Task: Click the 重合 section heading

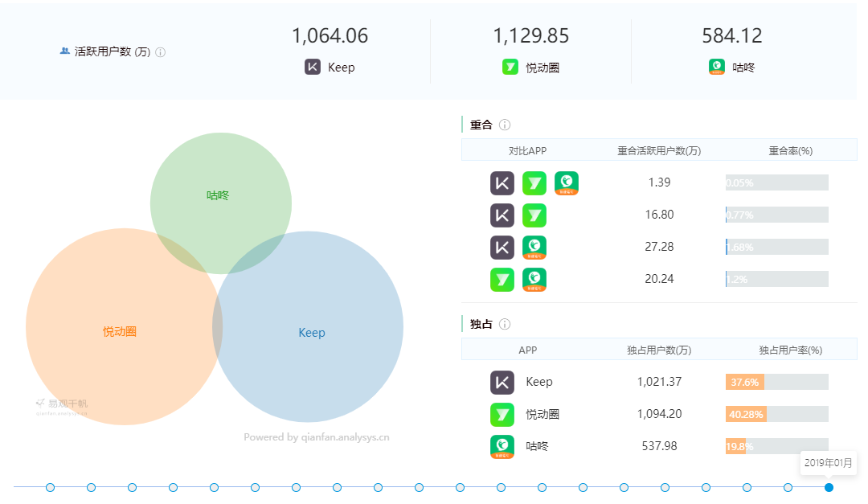Action: click(481, 125)
